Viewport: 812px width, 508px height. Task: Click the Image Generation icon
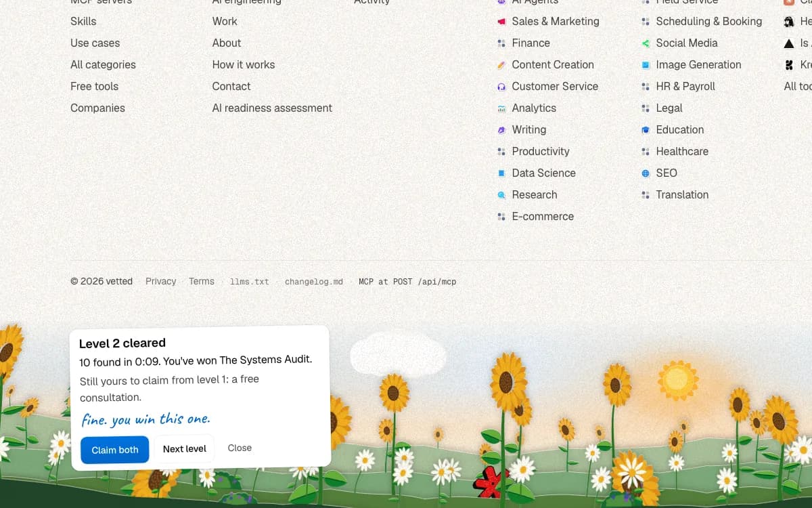coord(646,65)
